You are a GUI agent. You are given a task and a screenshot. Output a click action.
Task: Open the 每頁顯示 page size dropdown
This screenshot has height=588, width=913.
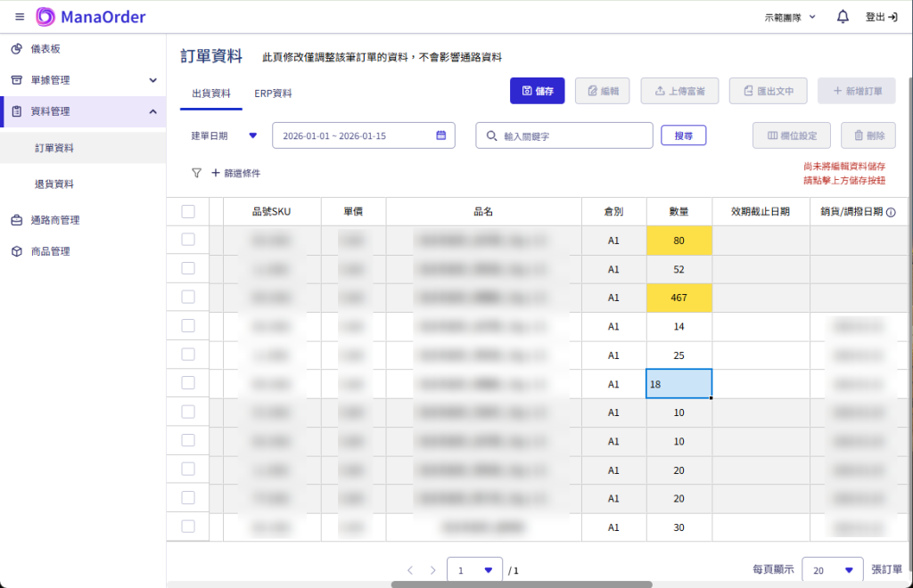[x=832, y=570]
